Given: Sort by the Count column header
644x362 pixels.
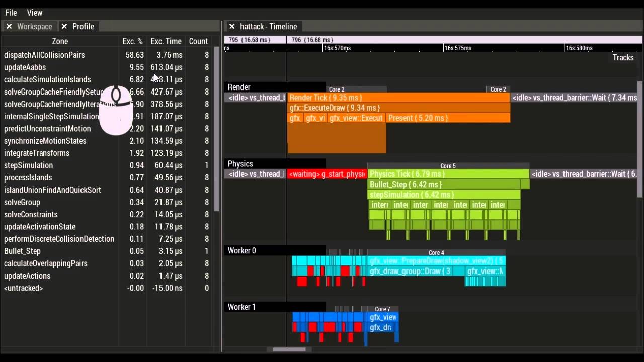Looking at the screenshot, I should point(198,41).
